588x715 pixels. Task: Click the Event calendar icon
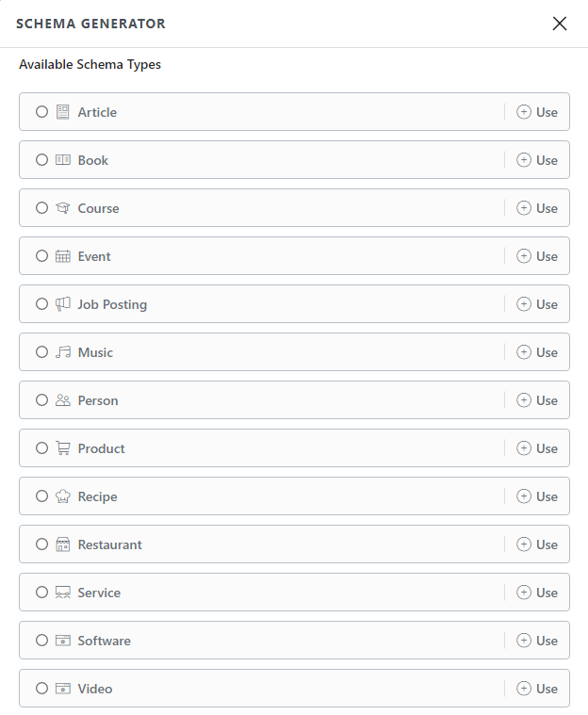(63, 256)
